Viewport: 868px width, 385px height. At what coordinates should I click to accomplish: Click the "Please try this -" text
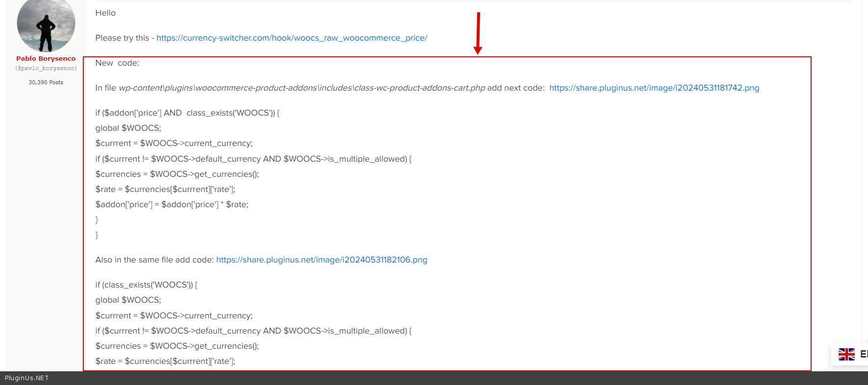pos(125,38)
